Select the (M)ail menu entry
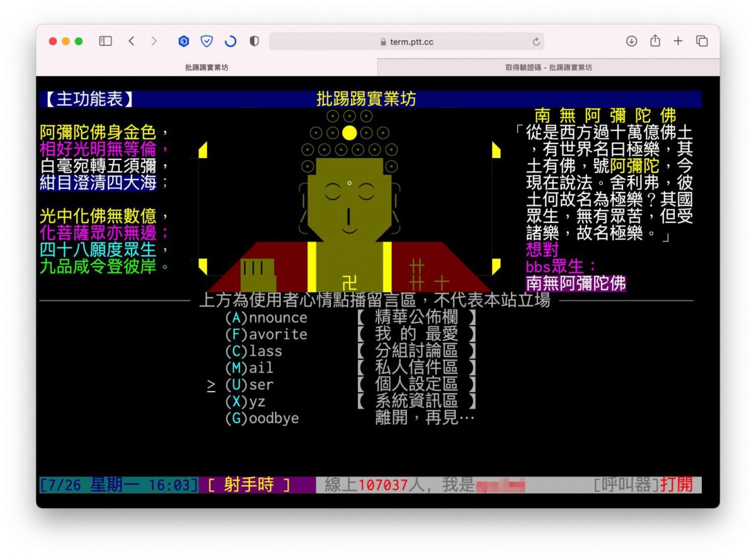Screen dimensions: 756x556 (249, 368)
